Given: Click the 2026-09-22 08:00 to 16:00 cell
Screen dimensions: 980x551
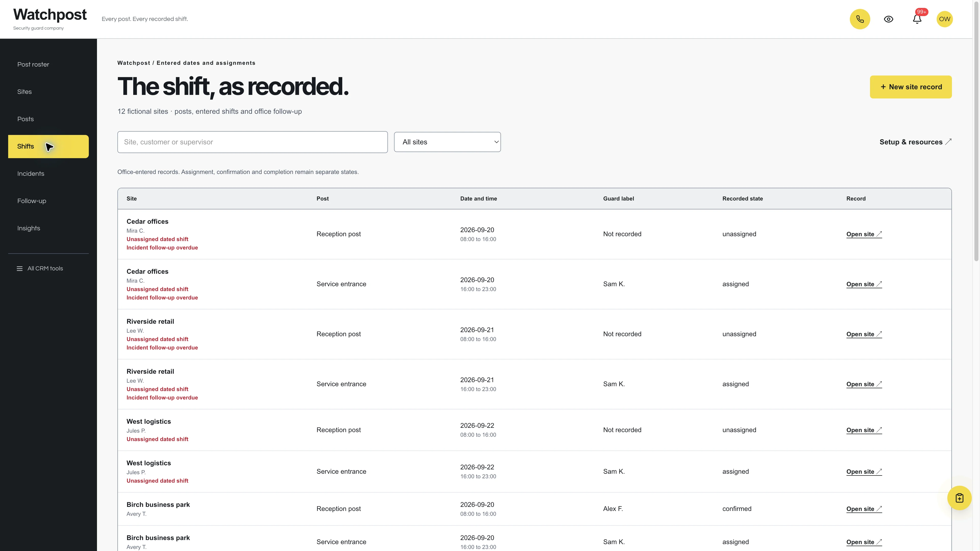Looking at the screenshot, I should coord(478,430).
